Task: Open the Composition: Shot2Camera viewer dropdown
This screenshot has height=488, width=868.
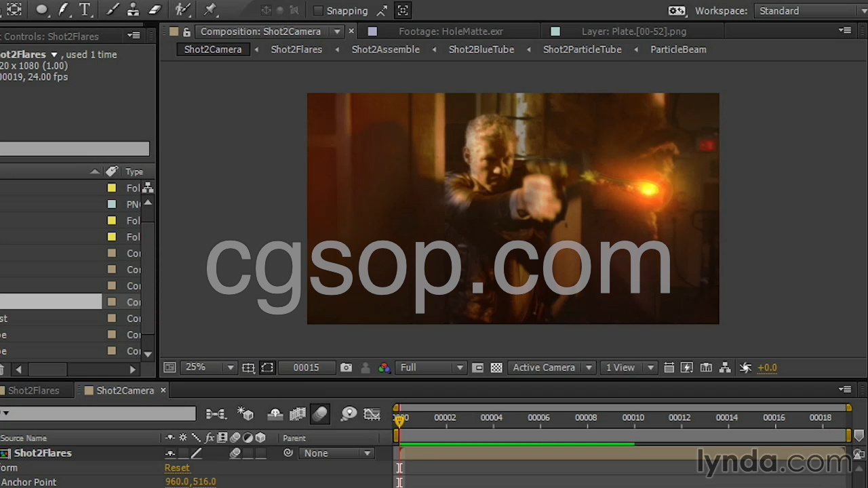Action: 337,32
